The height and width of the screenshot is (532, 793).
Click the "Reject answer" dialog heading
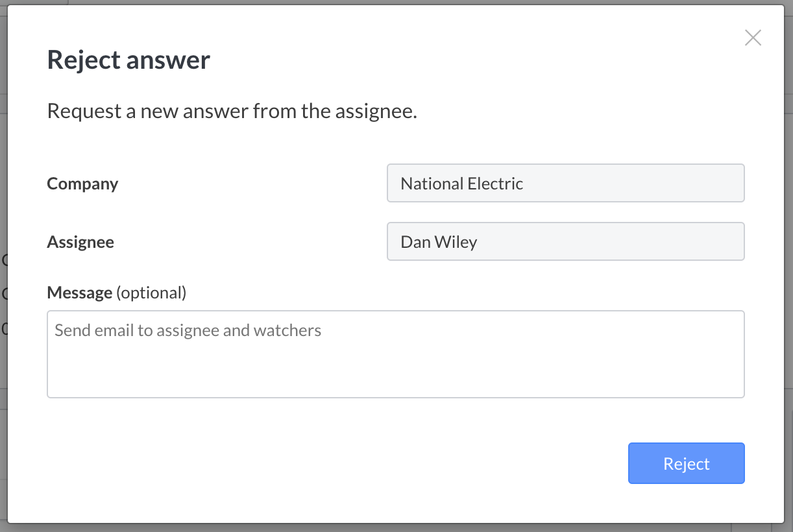pyautogui.click(x=128, y=60)
